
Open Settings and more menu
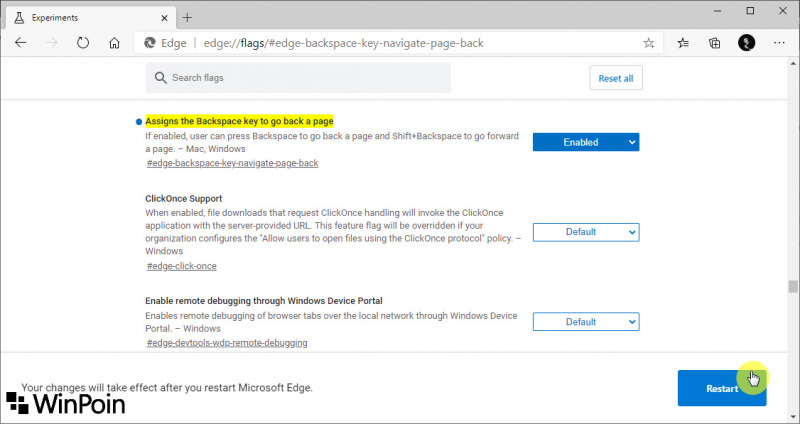coord(779,43)
